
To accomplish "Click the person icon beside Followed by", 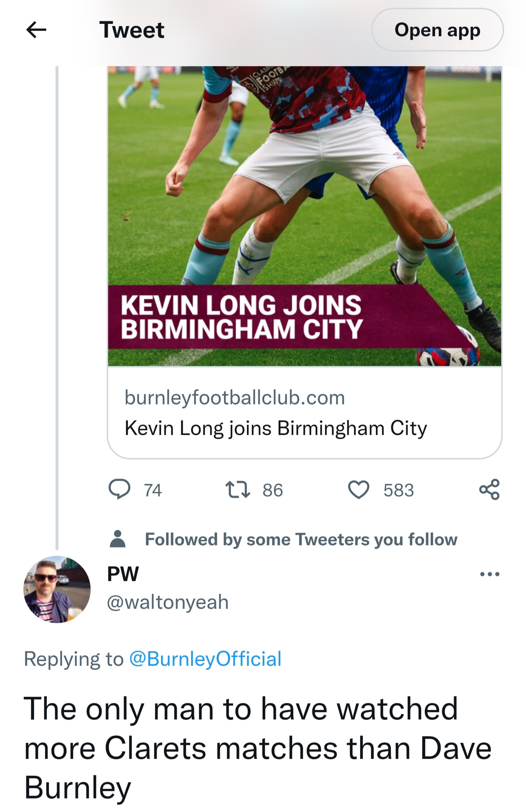I will [117, 539].
